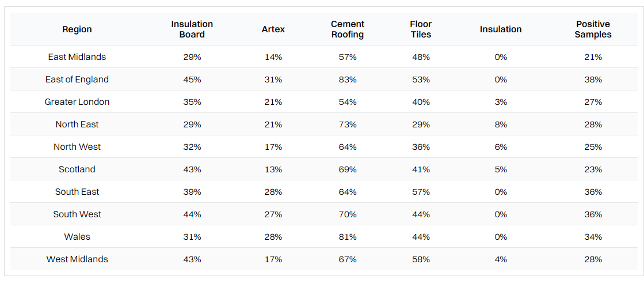This screenshot has width=644, height=283.
Task: Select the West Midlands row label
Action: coord(77,259)
